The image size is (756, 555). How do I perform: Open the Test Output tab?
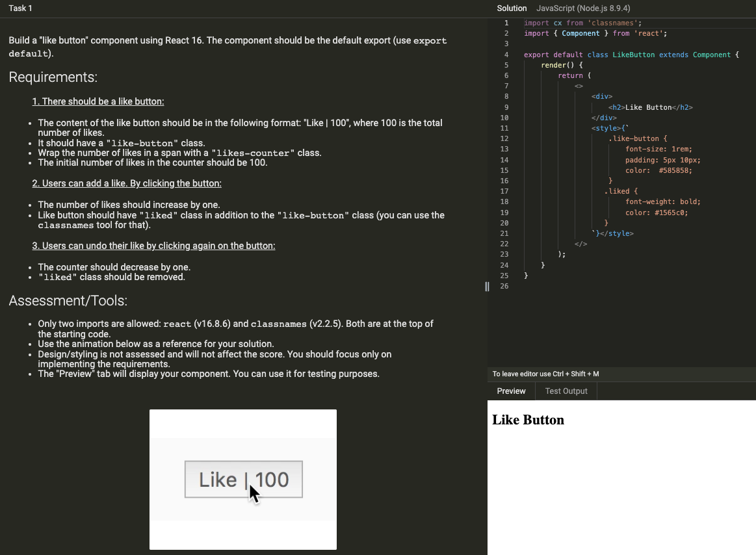coord(566,391)
